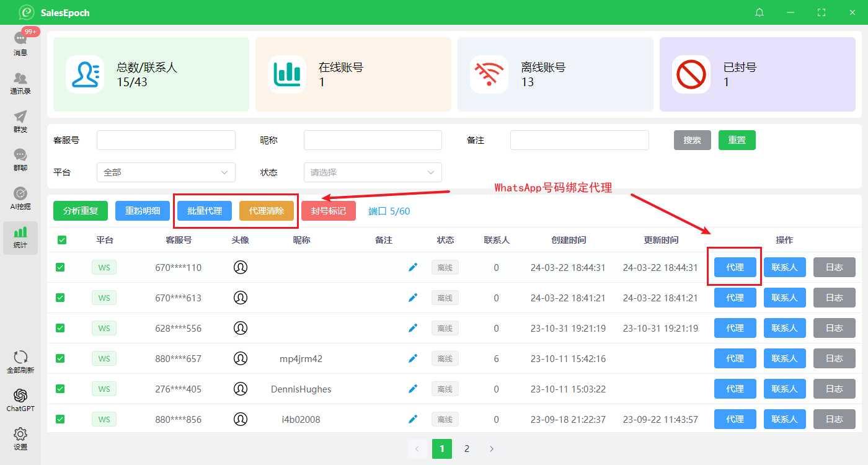Click the 创建时间 column header
The image size is (868, 465).
point(569,240)
